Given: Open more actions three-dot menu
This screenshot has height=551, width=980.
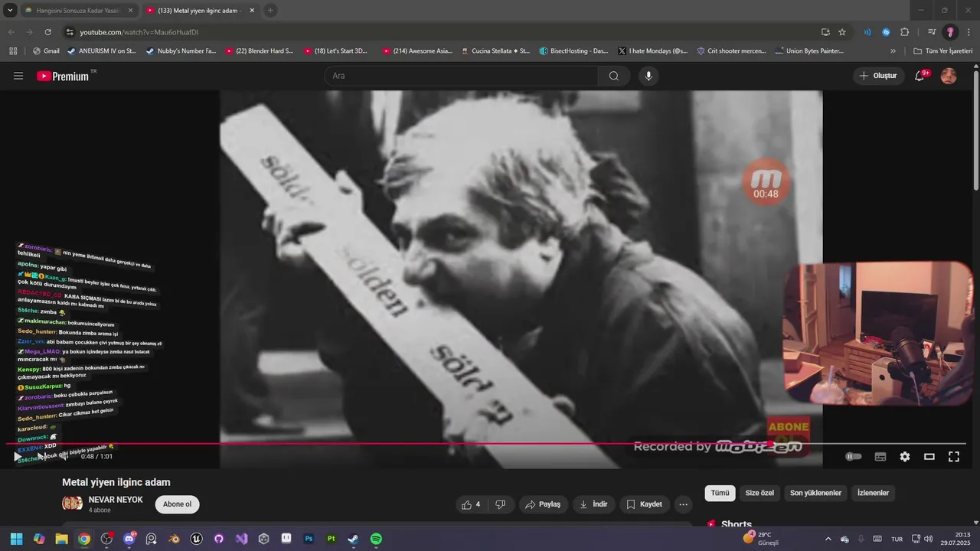Looking at the screenshot, I should (x=683, y=504).
